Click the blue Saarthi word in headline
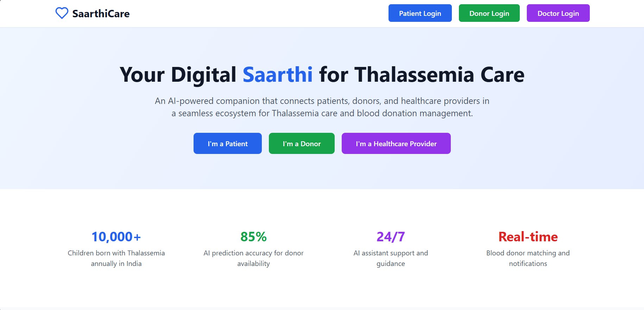Screen dimensions: 644x310 (x=278, y=74)
